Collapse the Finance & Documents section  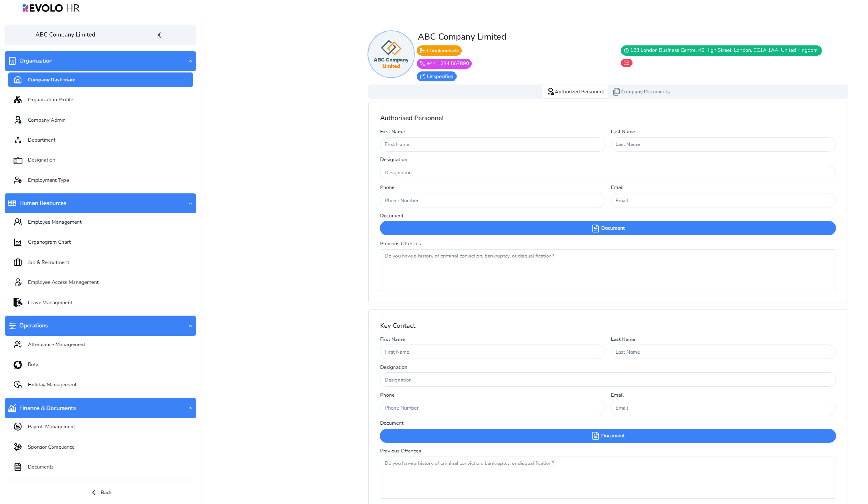tap(190, 408)
